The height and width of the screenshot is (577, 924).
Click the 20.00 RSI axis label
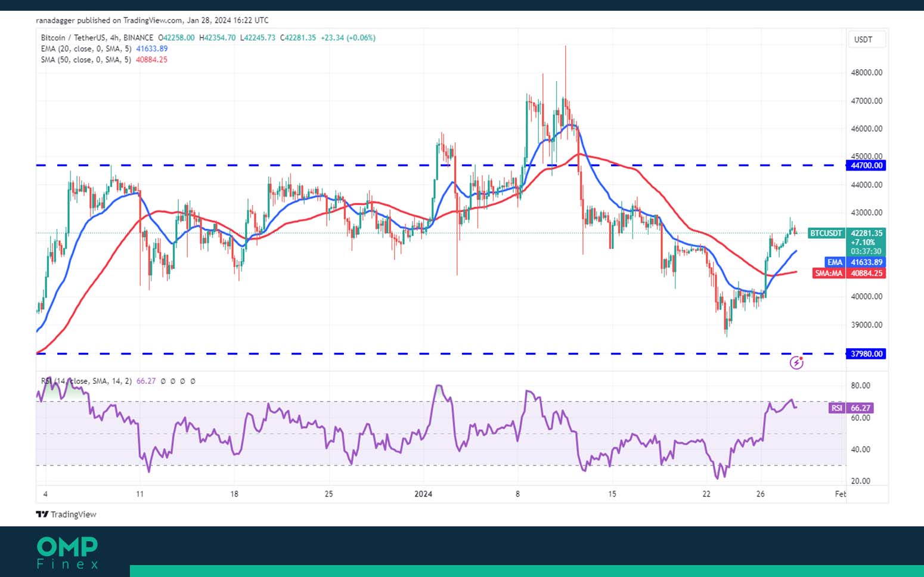click(860, 481)
